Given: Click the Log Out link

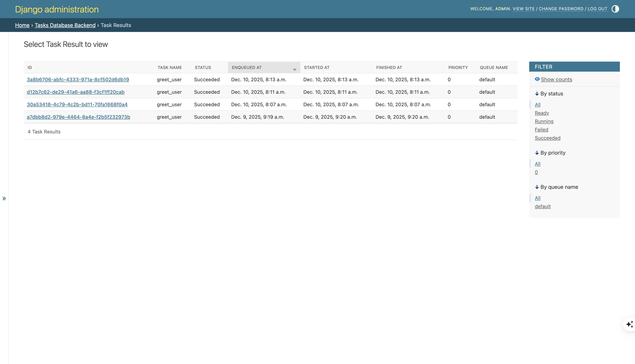Looking at the screenshot, I should click(597, 9).
